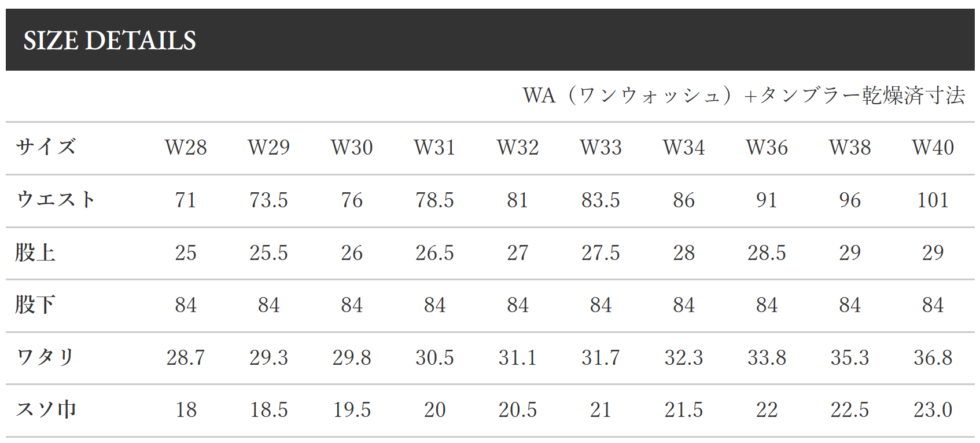This screenshot has height=443, width=980.
Task: Select the 股下 row label
Action: tap(36, 305)
